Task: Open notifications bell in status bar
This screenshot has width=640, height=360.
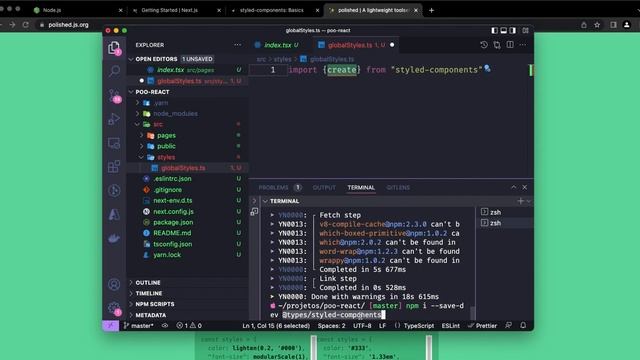Action: (523, 325)
